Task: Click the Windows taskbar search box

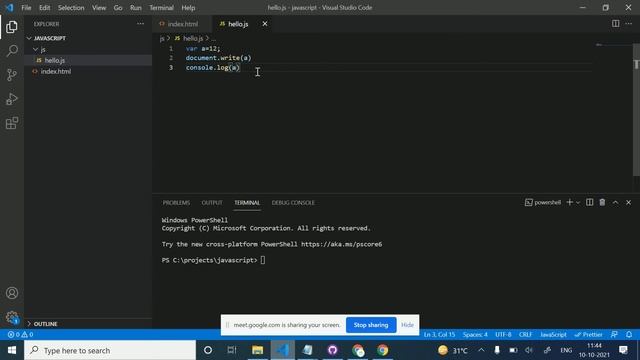Action: (x=110, y=350)
